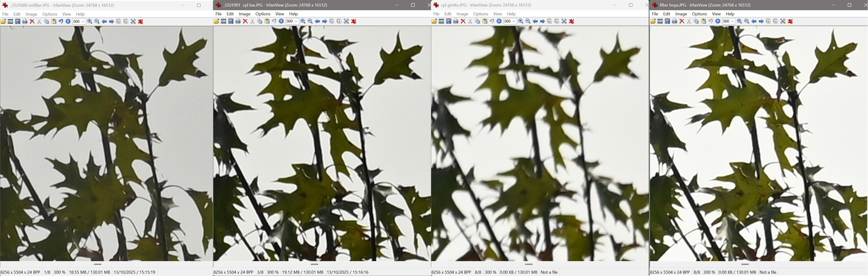The image size is (868, 276).
Task: Zoom out magnifier in cpl giotto.JPG toolbar
Action: [x=528, y=21]
